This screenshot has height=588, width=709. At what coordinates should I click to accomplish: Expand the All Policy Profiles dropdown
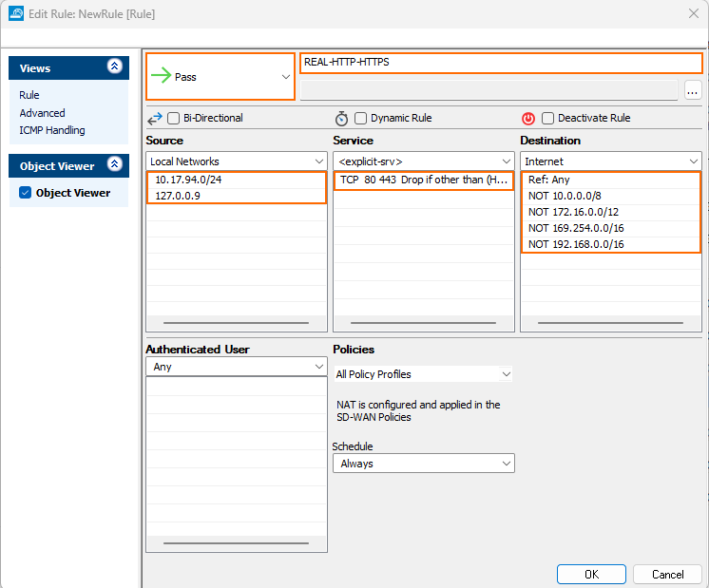(x=422, y=374)
